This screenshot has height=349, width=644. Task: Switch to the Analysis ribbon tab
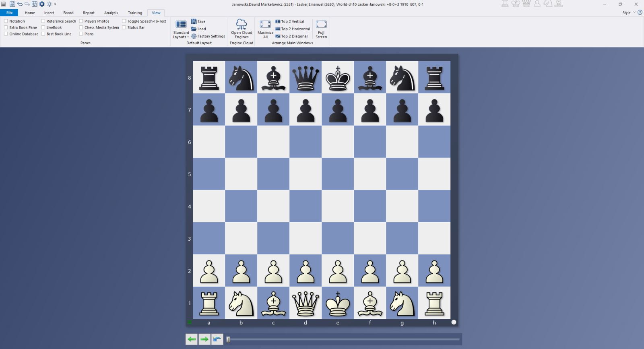click(111, 13)
